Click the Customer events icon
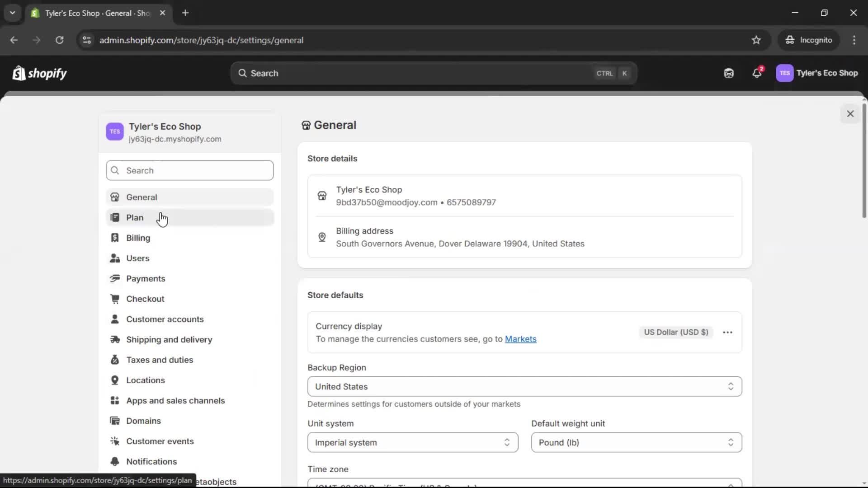The image size is (868, 488). click(x=115, y=441)
